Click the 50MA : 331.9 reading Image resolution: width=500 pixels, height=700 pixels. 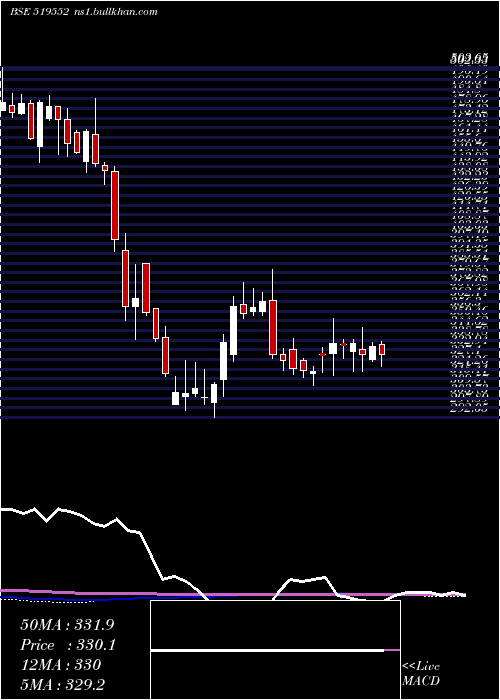pos(65,625)
